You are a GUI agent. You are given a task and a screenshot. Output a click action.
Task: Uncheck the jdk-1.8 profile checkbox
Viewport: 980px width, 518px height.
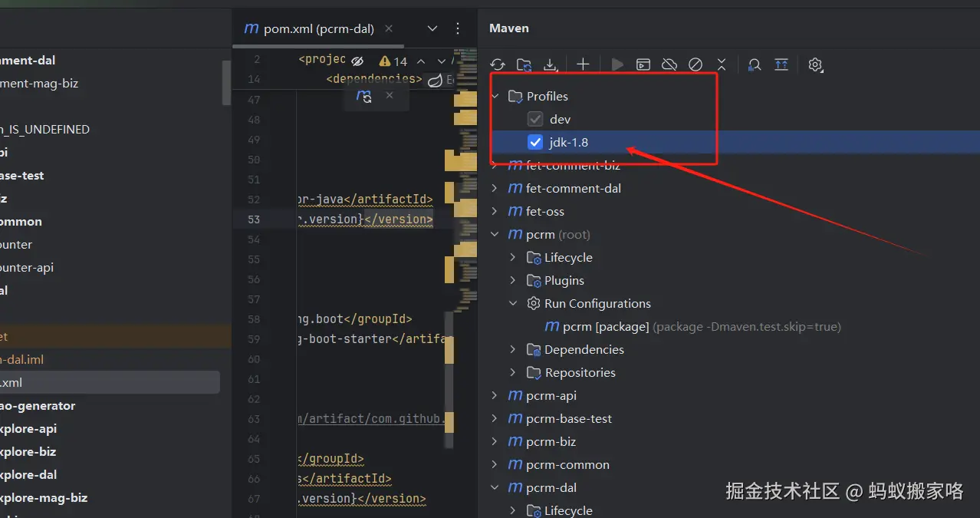535,142
